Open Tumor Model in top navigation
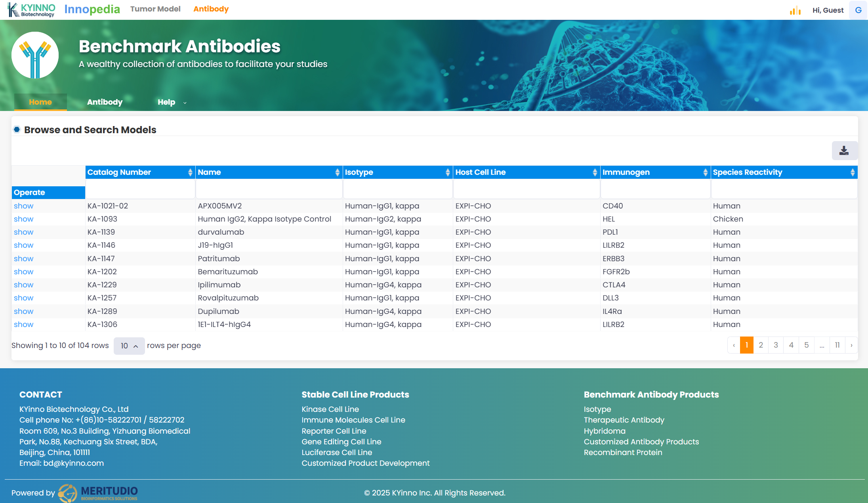This screenshot has height=503, width=868. [x=155, y=9]
